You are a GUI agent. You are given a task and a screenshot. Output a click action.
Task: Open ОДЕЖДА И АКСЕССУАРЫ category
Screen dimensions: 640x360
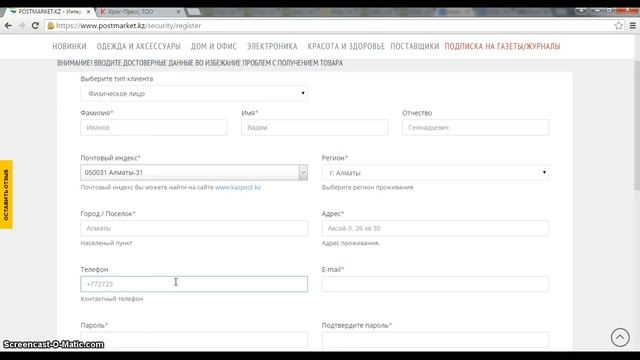[x=139, y=47]
